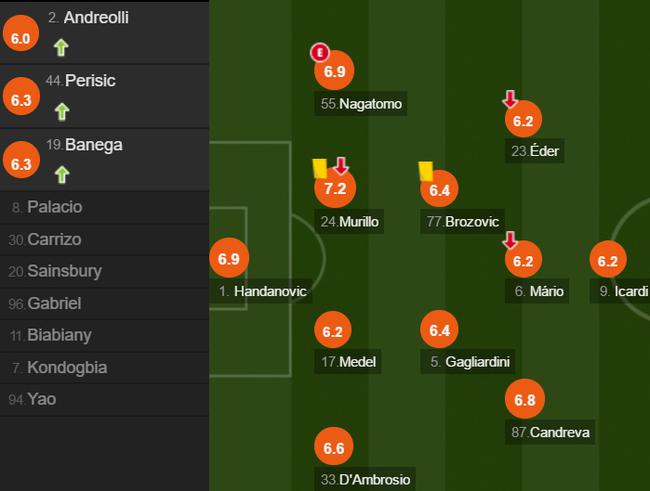650x491 pixels.
Task: Click the red substitution arrow above Mário
Action: 510,240
